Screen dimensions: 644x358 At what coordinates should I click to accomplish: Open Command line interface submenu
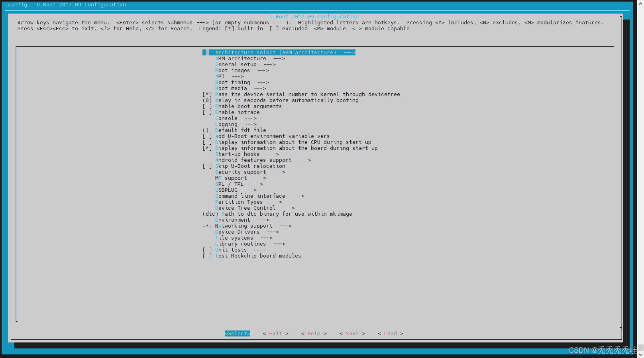point(260,196)
